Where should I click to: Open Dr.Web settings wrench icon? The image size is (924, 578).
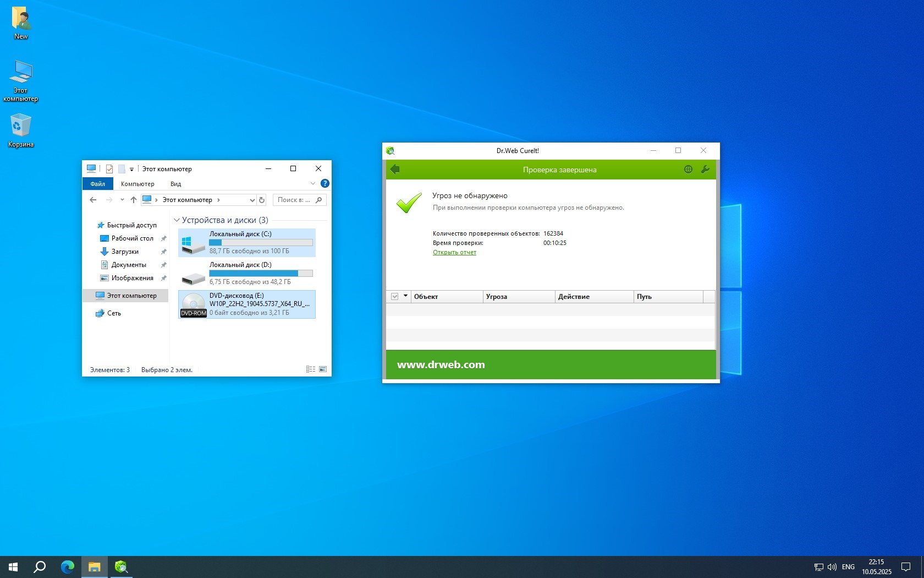coord(705,170)
